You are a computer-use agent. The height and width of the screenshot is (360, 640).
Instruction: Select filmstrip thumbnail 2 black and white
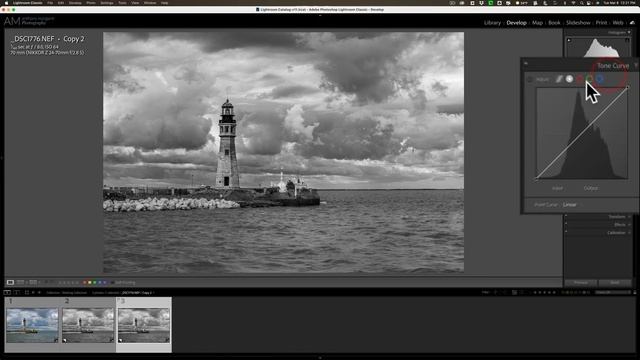[x=88, y=325]
